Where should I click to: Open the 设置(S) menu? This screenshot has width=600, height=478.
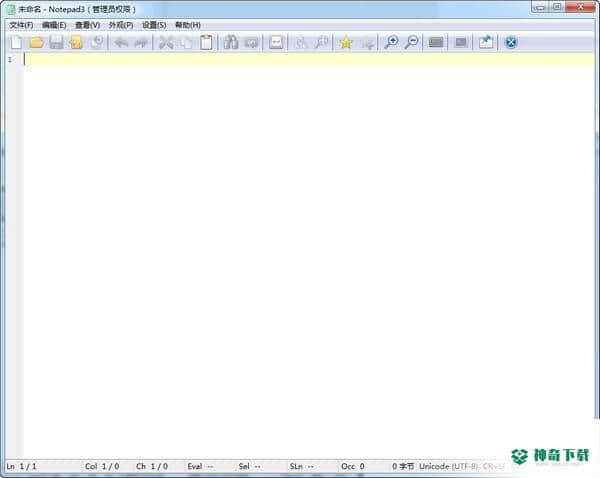click(x=154, y=25)
